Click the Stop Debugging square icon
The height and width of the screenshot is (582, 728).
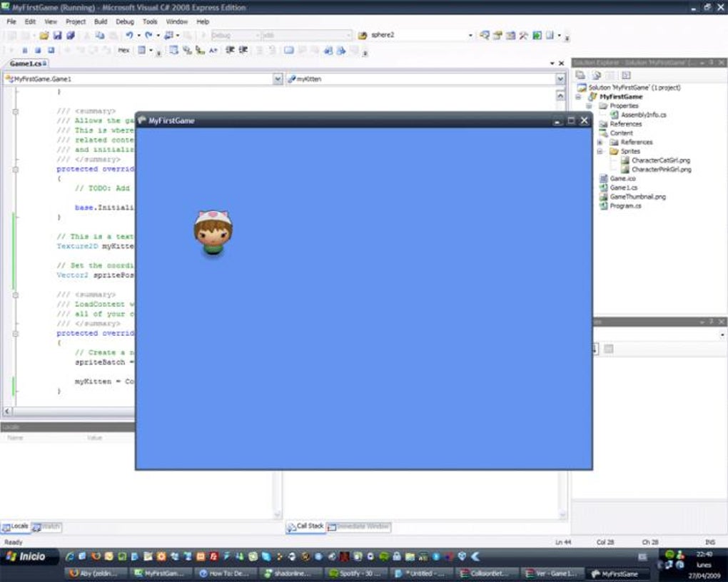pyautogui.click(x=39, y=50)
